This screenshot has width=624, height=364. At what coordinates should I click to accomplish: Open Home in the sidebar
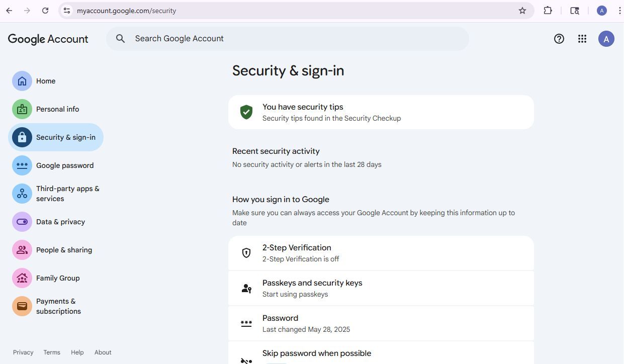coord(56,81)
